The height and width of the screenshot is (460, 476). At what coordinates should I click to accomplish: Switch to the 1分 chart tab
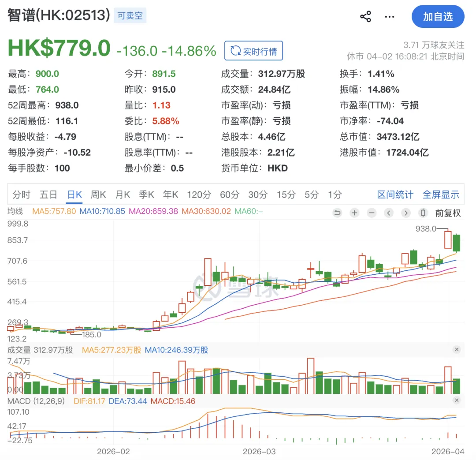(x=335, y=194)
